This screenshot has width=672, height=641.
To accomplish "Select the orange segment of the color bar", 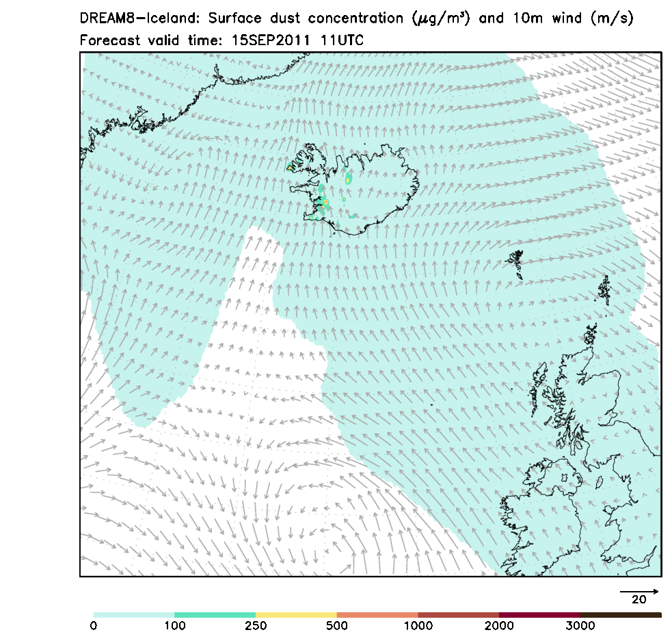I will pyautogui.click(x=377, y=615).
